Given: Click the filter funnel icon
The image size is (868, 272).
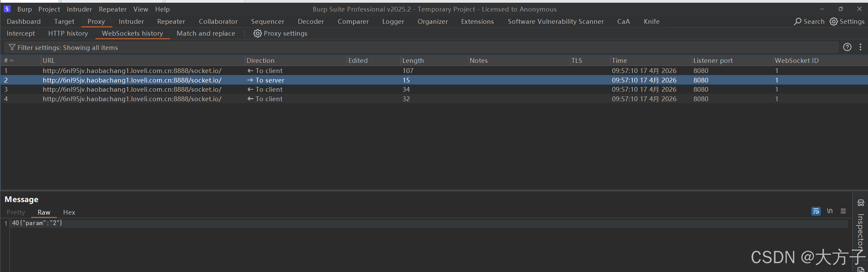Looking at the screenshot, I should coord(12,47).
